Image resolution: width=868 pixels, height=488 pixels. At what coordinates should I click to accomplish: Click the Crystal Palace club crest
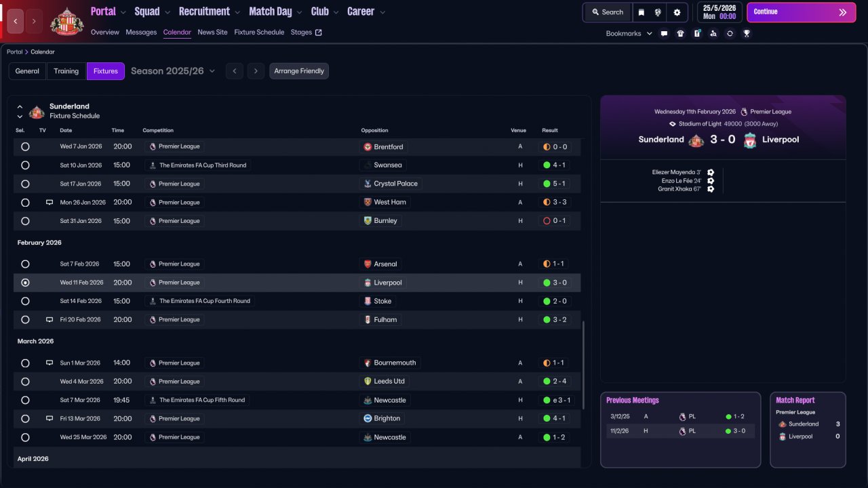[x=368, y=184]
